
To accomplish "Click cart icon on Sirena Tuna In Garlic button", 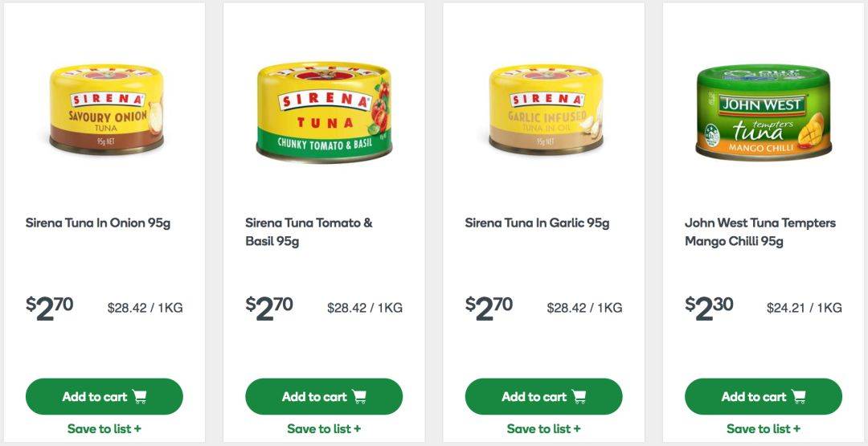I will 579,397.
